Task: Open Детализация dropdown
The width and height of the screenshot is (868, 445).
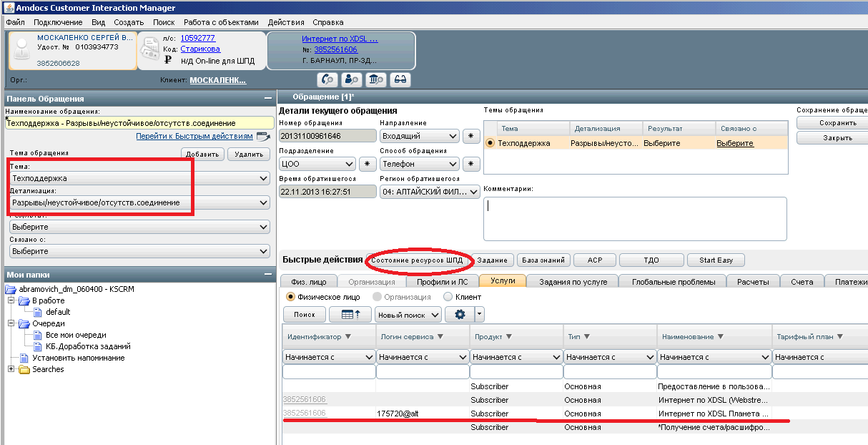Action: (x=140, y=203)
